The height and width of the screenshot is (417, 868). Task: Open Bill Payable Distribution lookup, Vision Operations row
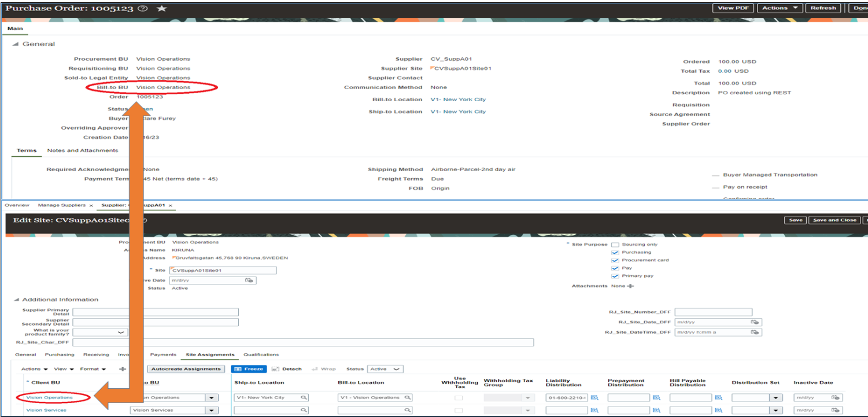[x=718, y=398]
